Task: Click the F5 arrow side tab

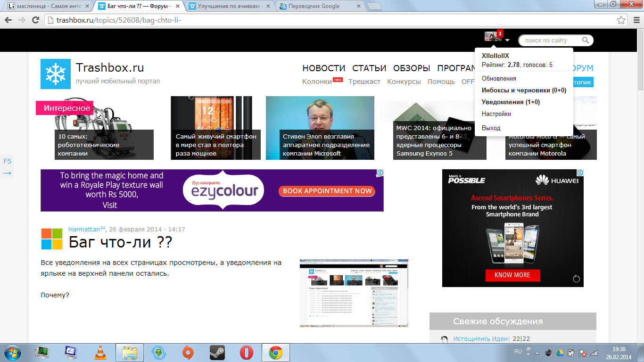Action: 7,167
